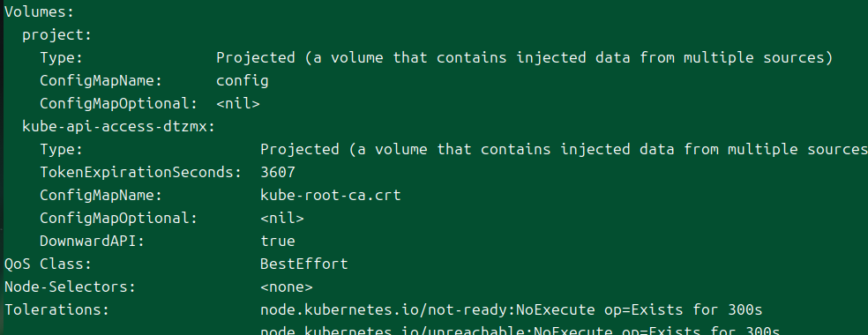Click the "node.kubernetes.io/not-ready:NoExecute" toleration text

point(427,310)
